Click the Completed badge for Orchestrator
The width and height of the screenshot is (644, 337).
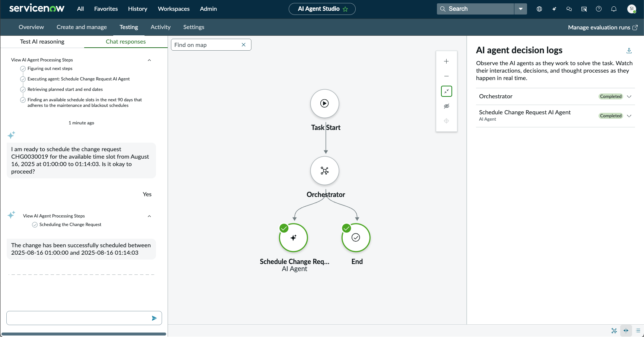611,96
